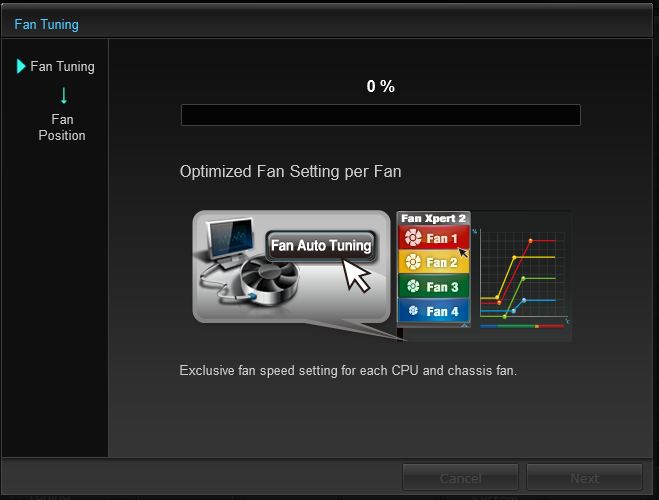Click the Optimized Fan Setting per Fan heading
This screenshot has height=500, width=659.
coord(290,171)
